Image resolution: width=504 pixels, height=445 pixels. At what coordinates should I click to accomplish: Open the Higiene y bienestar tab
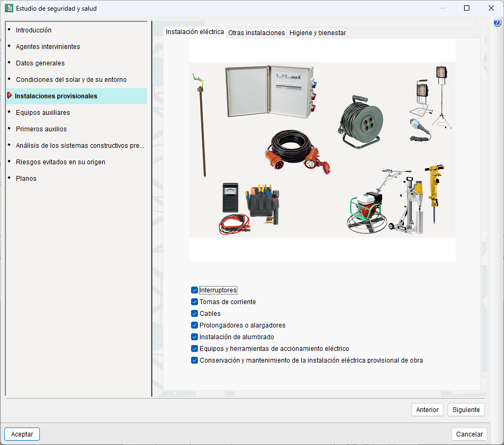coord(318,33)
